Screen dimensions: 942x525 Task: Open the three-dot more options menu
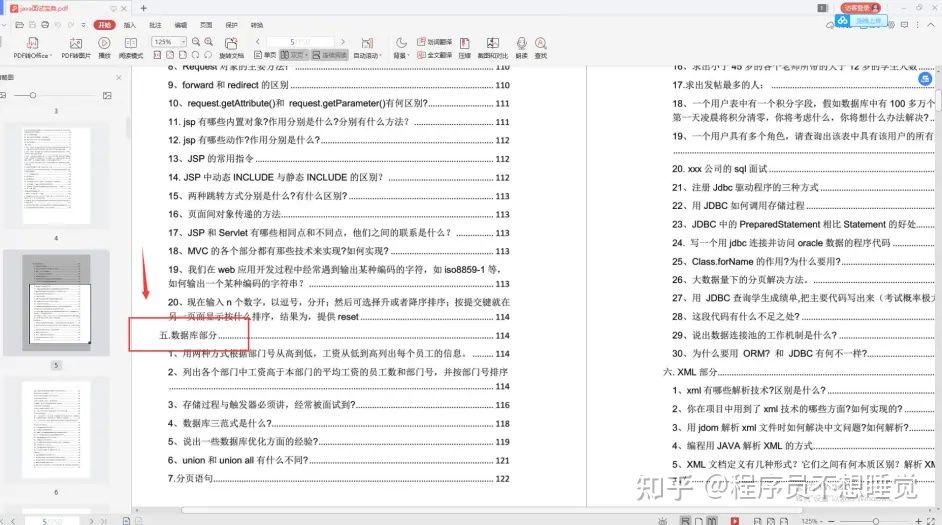click(917, 25)
